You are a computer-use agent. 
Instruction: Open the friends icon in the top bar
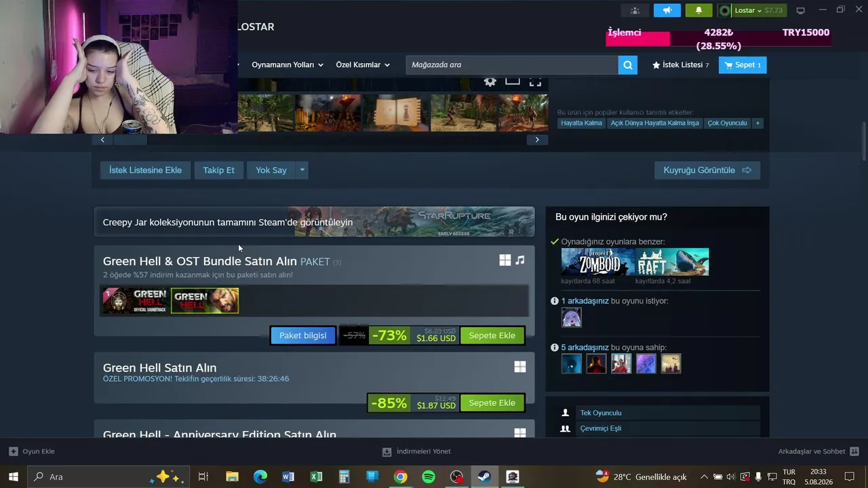point(635,10)
